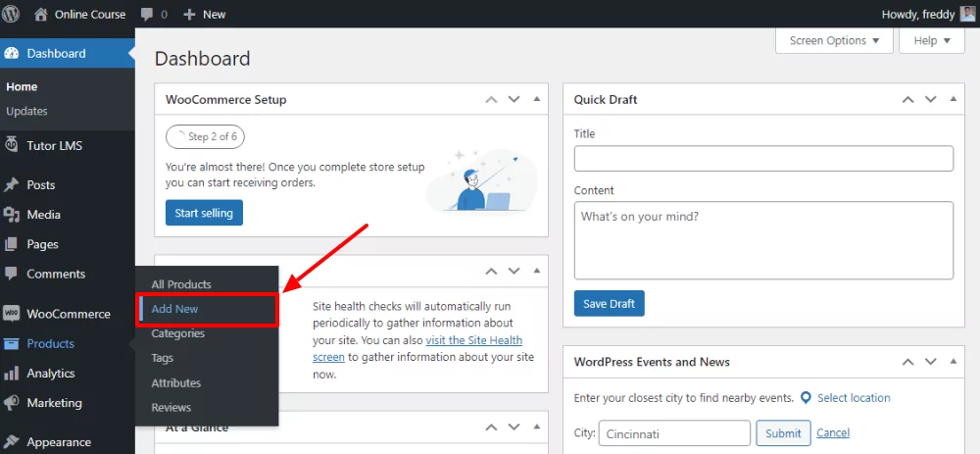Viewport: 980px width, 454px height.
Task: Click the Posts pushpin icon
Action: (11, 184)
